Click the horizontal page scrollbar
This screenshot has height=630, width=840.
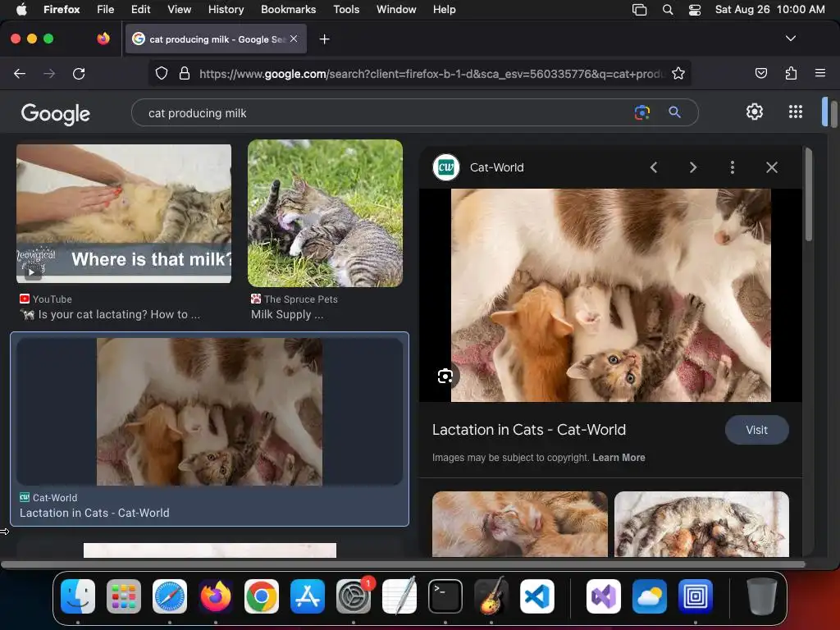tap(403, 564)
